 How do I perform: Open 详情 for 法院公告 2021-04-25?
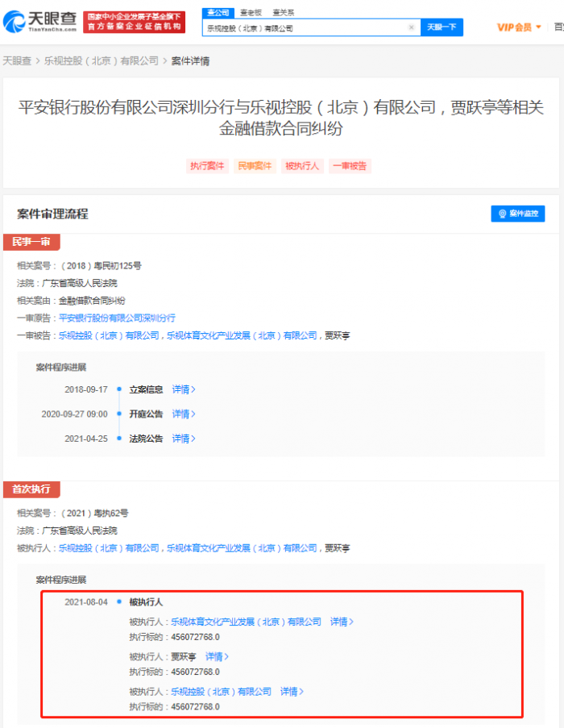[x=184, y=439]
